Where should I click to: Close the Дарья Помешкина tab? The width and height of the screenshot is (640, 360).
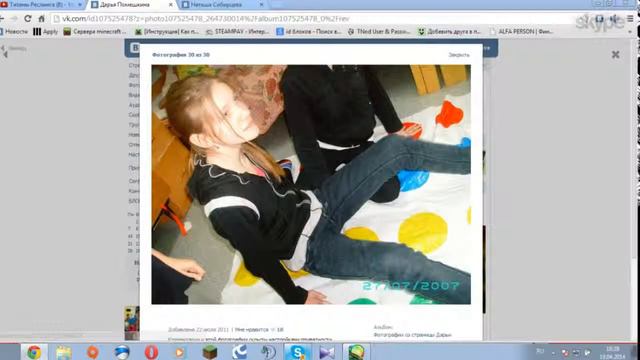tap(171, 4)
